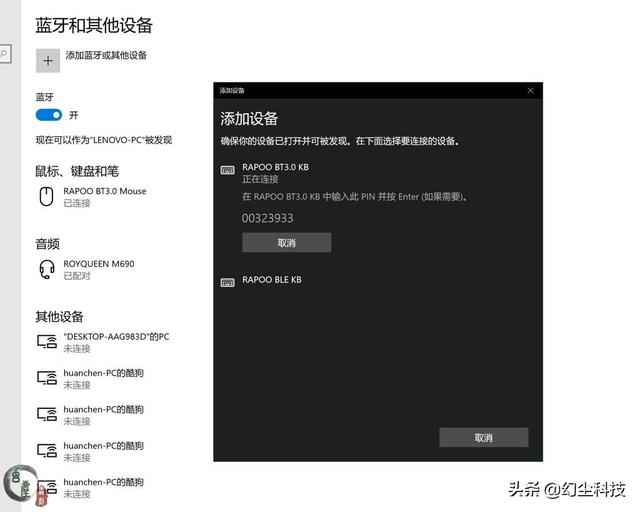Close the 添加设备 dialog with X
640x512 pixels.
(531, 91)
